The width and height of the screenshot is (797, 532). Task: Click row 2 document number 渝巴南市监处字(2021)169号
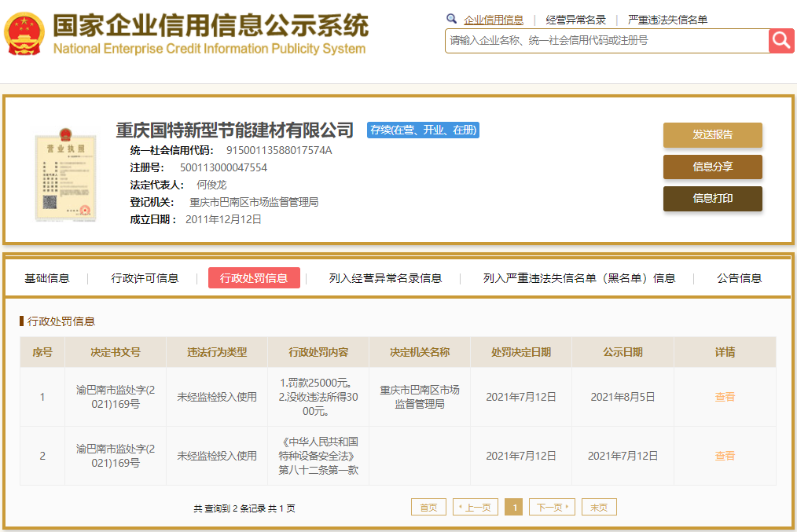116,456
